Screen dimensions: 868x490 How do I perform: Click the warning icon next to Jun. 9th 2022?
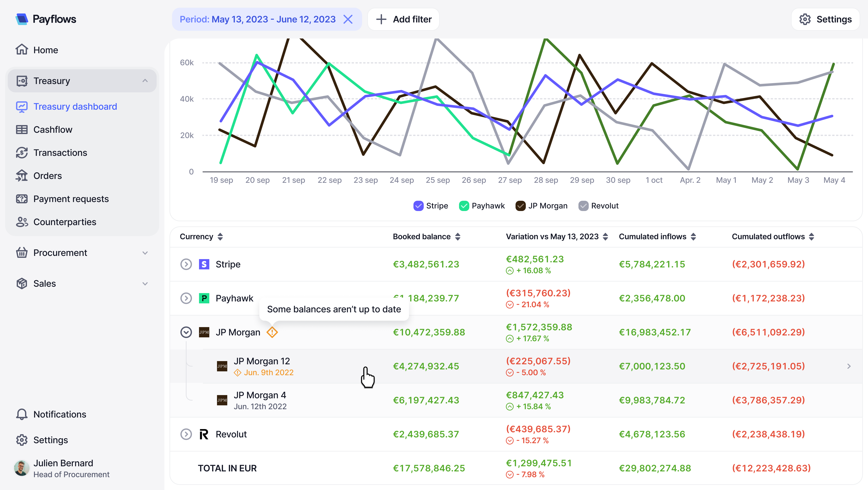click(x=238, y=373)
